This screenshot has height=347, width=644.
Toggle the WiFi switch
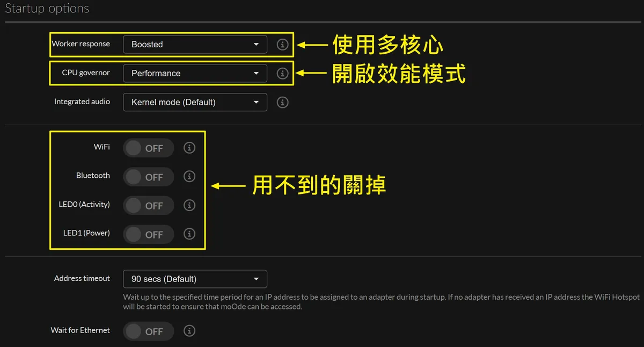point(149,148)
